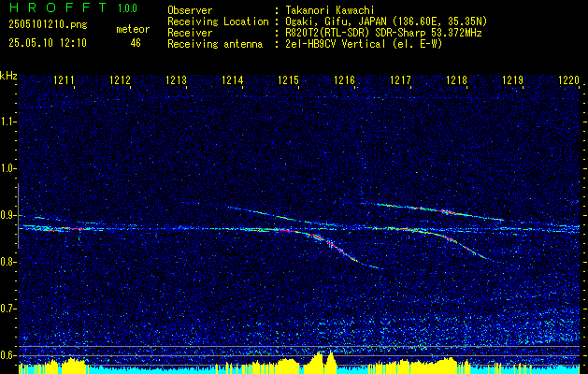The image size is (588, 374).
Task: Click the 'Receiving antenna' label
Action: point(215,44)
